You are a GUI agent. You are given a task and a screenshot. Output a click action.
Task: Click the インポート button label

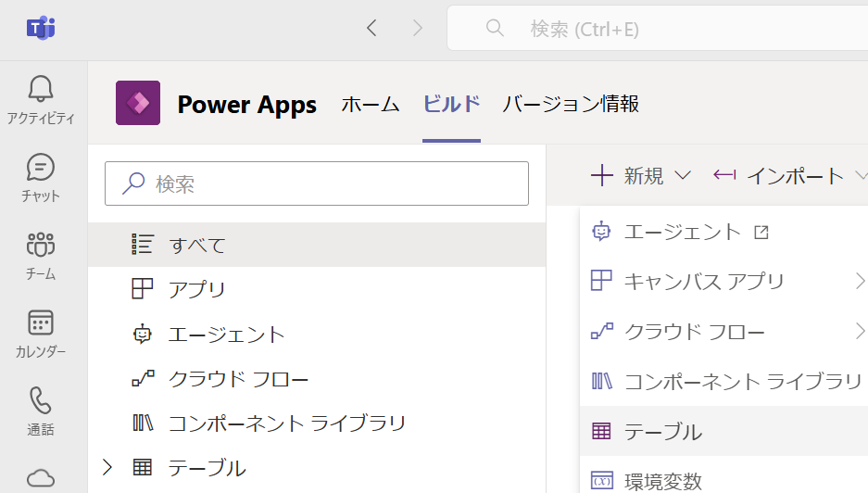[x=796, y=175]
